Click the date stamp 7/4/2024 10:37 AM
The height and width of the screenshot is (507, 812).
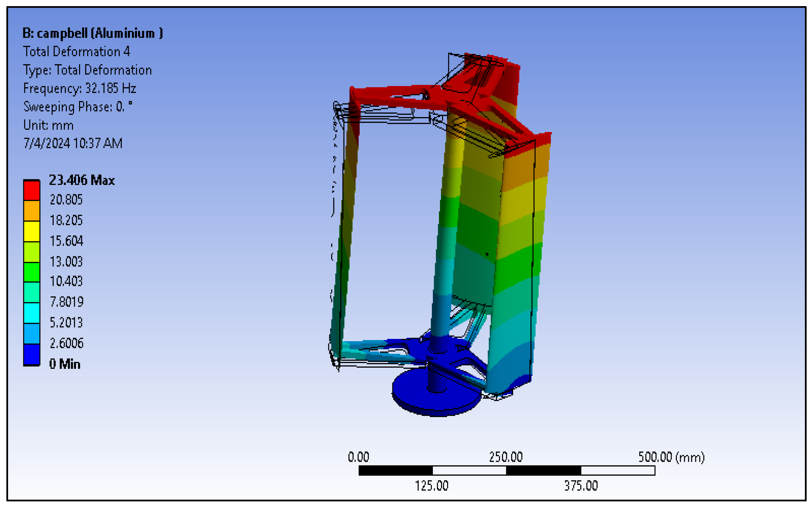(x=73, y=143)
